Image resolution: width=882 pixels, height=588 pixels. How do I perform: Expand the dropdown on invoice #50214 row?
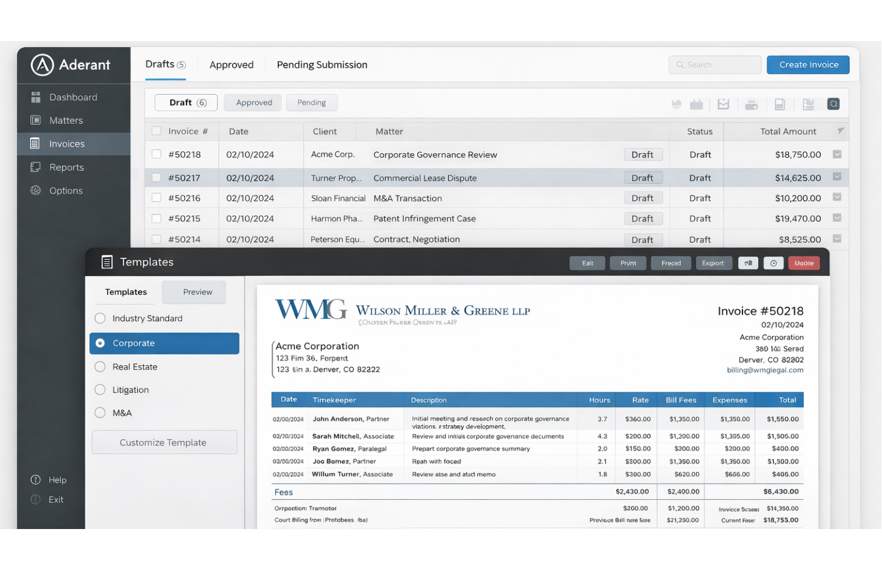coord(837,239)
